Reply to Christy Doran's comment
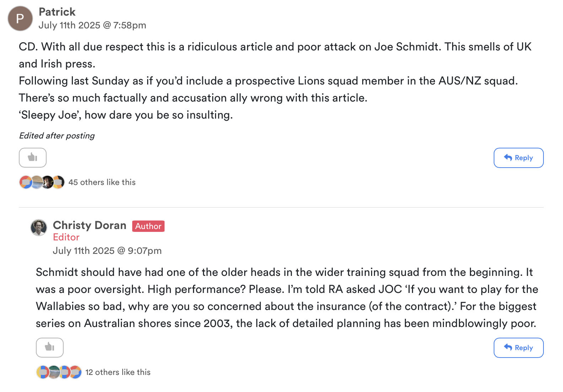The width and height of the screenshot is (563, 392). tap(518, 348)
